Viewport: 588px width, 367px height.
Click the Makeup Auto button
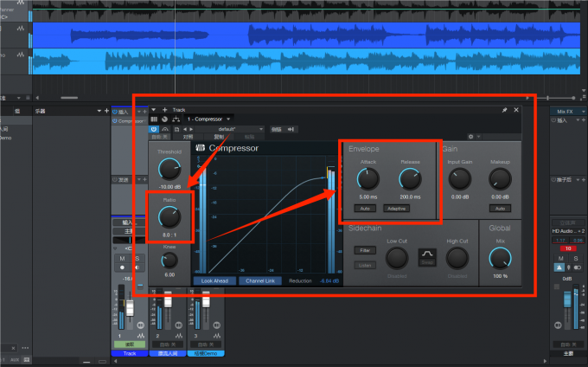497,209
